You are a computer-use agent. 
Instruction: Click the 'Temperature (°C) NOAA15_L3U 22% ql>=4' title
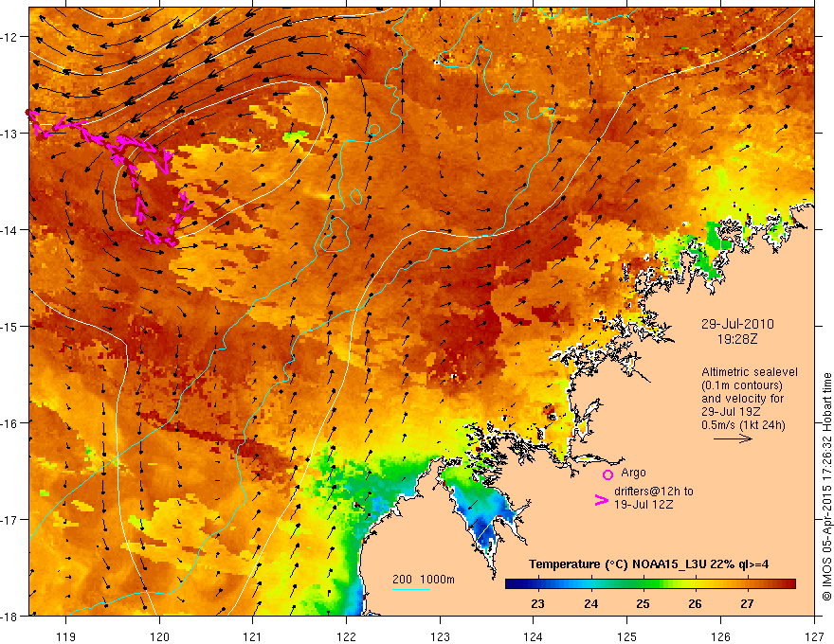coord(648,564)
